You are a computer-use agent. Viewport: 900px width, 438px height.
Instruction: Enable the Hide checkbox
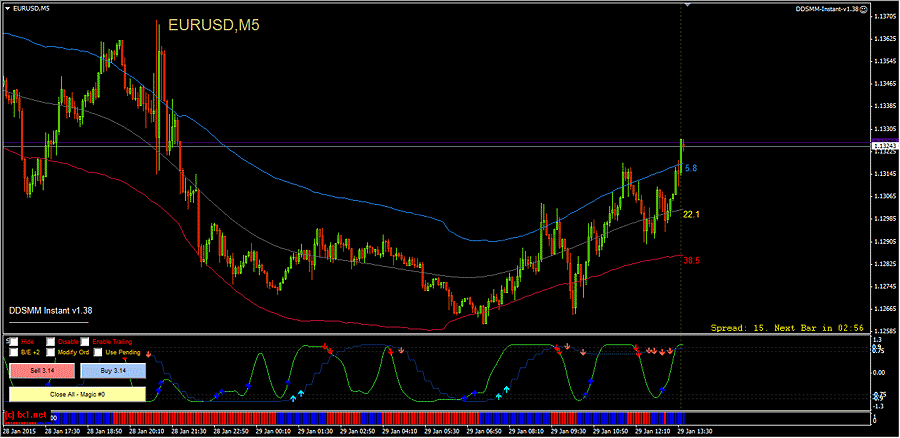[x=12, y=342]
